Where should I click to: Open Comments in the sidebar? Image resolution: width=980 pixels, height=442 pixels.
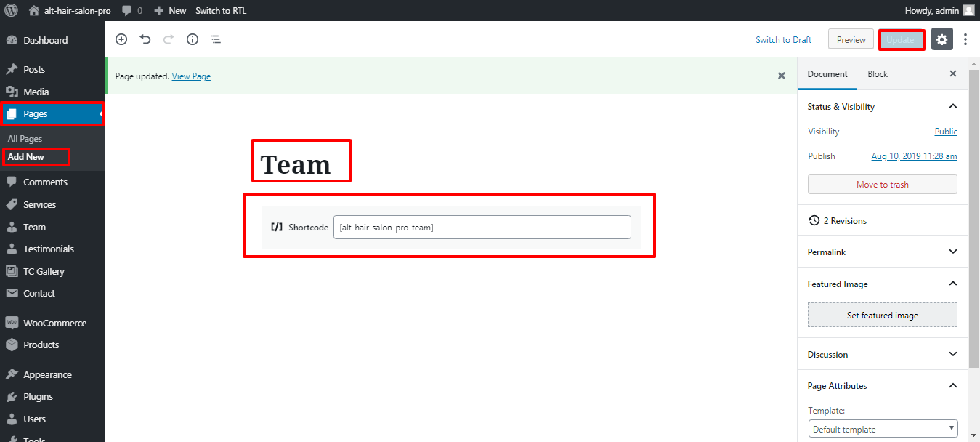[52, 182]
